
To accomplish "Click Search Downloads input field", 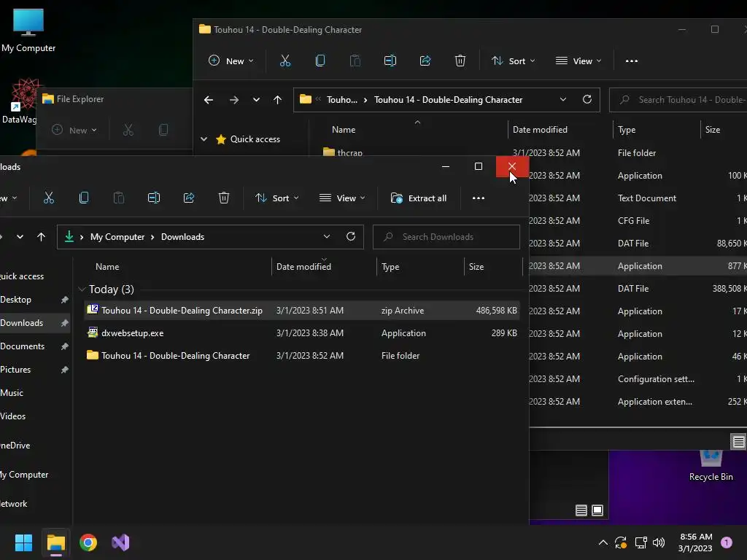I will (446, 237).
